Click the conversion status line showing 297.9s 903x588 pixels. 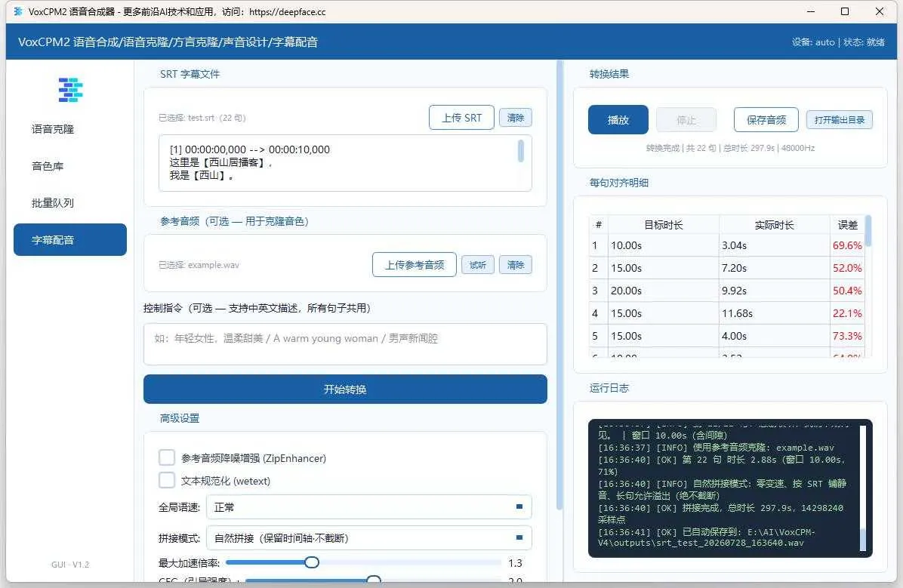click(730, 148)
